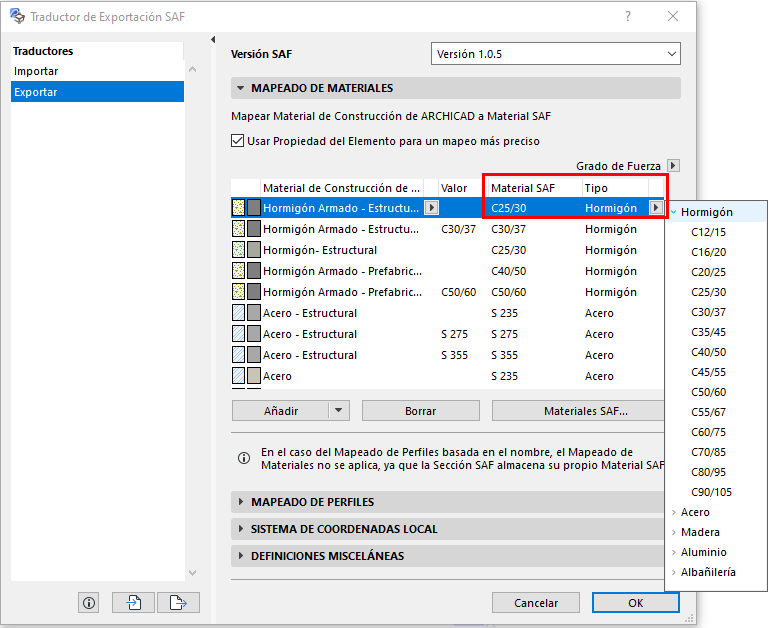Expand the Acero group in popup
The image size is (770, 628).
pos(673,512)
